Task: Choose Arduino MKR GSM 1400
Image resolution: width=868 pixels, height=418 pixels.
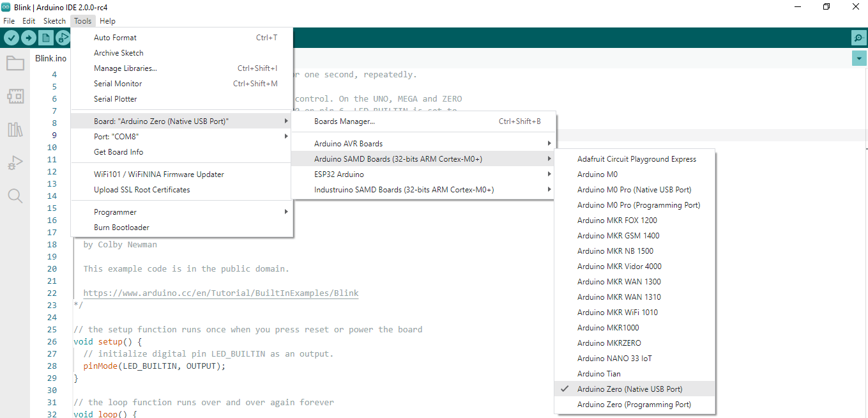Action: point(635,236)
